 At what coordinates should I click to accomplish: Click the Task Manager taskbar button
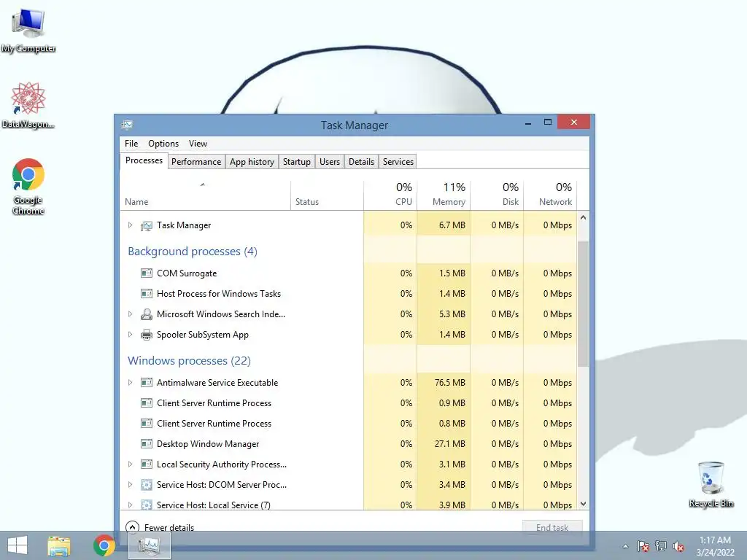point(150,545)
